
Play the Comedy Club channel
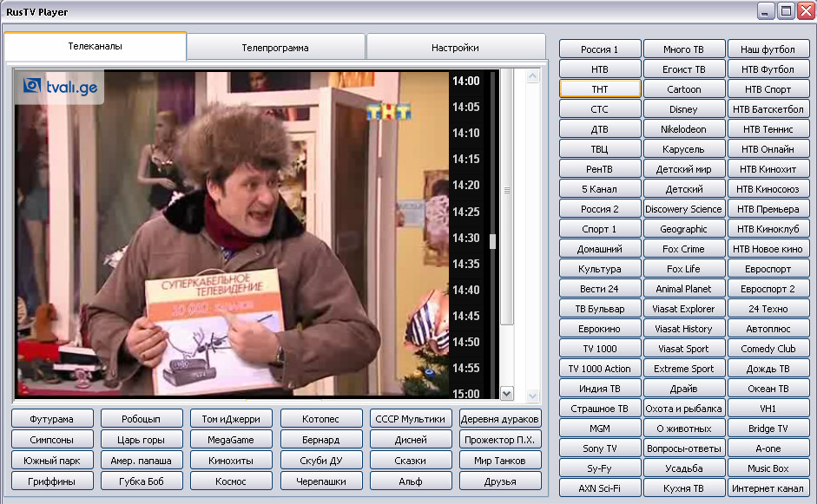tap(768, 349)
